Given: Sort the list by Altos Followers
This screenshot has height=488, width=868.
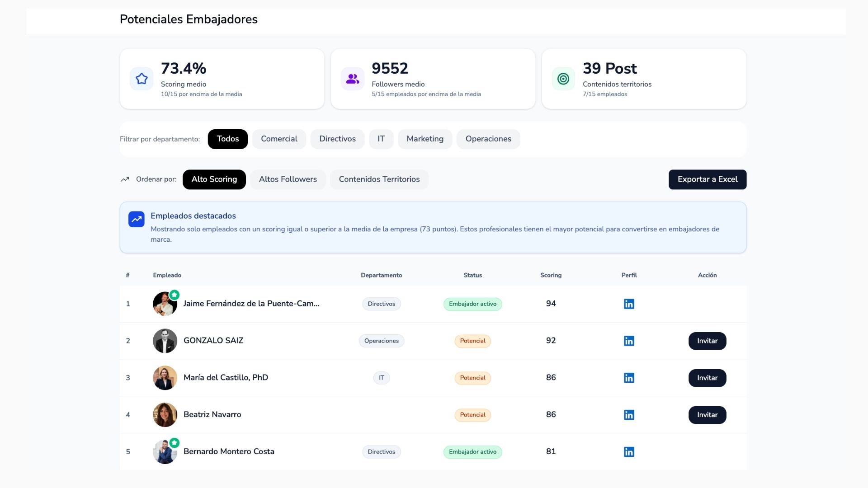Looking at the screenshot, I should tap(288, 179).
